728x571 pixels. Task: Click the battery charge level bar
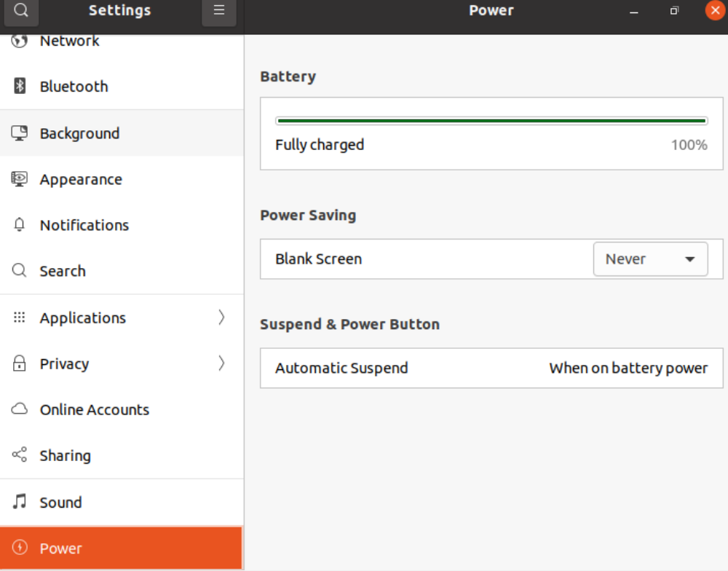coord(491,121)
